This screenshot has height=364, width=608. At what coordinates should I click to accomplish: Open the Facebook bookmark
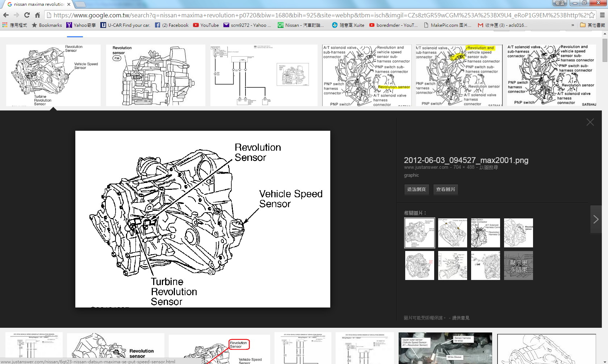(172, 25)
